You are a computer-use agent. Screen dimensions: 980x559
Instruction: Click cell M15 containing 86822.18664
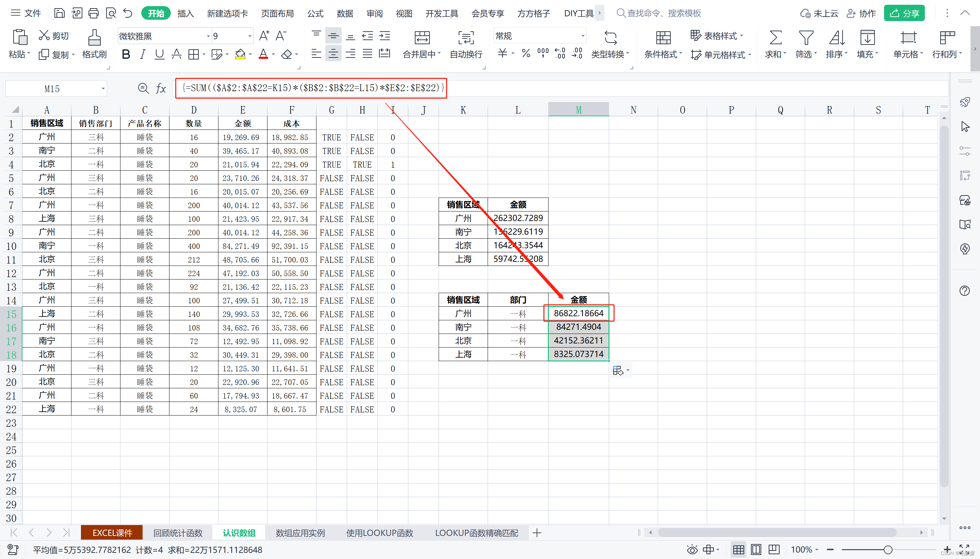point(578,313)
